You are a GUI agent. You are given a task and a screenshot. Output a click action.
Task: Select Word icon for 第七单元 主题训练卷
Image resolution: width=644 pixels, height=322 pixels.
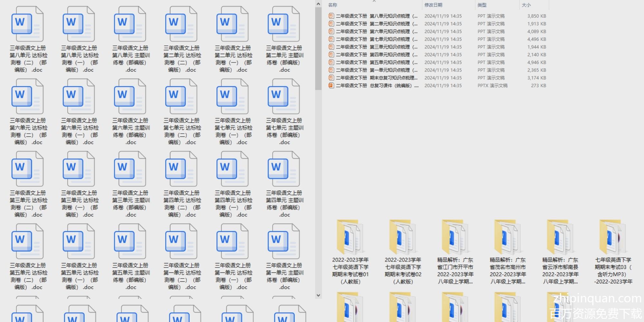(x=283, y=97)
